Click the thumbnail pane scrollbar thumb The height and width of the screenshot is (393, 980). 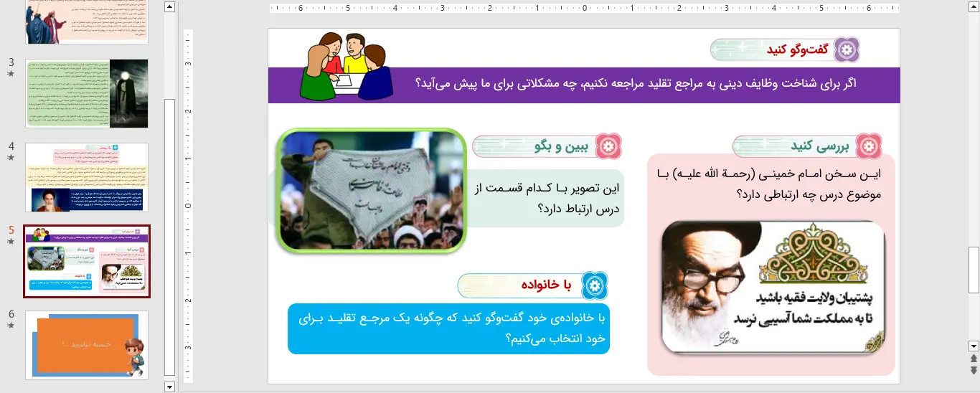169,237
